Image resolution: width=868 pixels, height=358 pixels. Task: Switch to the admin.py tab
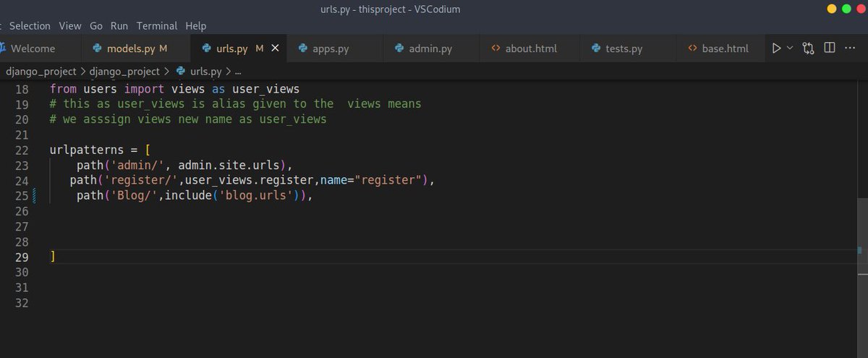pos(431,48)
